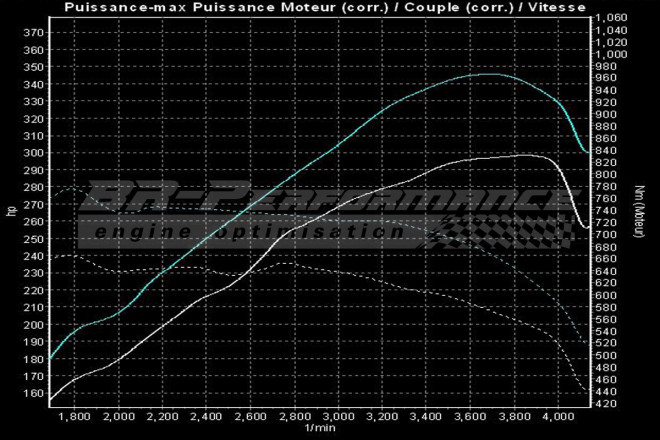660x440 pixels.
Task: Click the 2,400 tick on the x-axis
Action: point(207,415)
